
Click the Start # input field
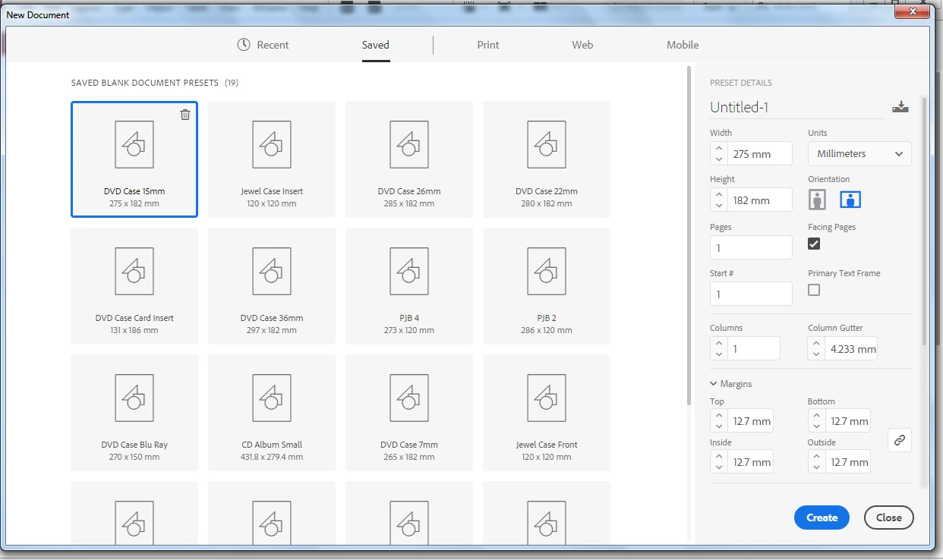click(x=751, y=294)
